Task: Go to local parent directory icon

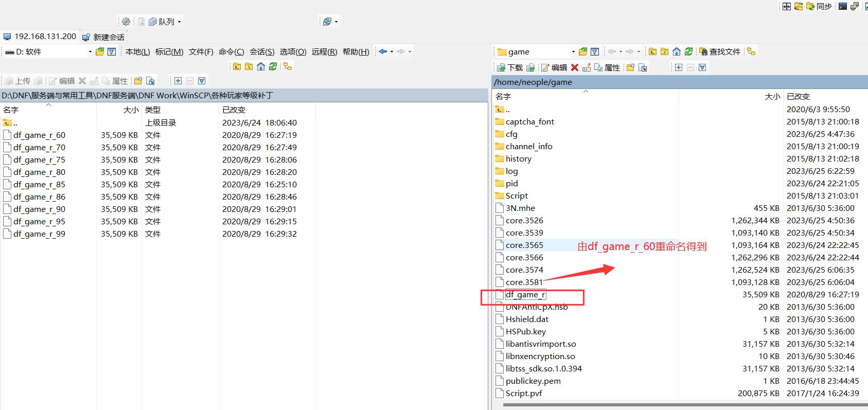Action: [237, 66]
